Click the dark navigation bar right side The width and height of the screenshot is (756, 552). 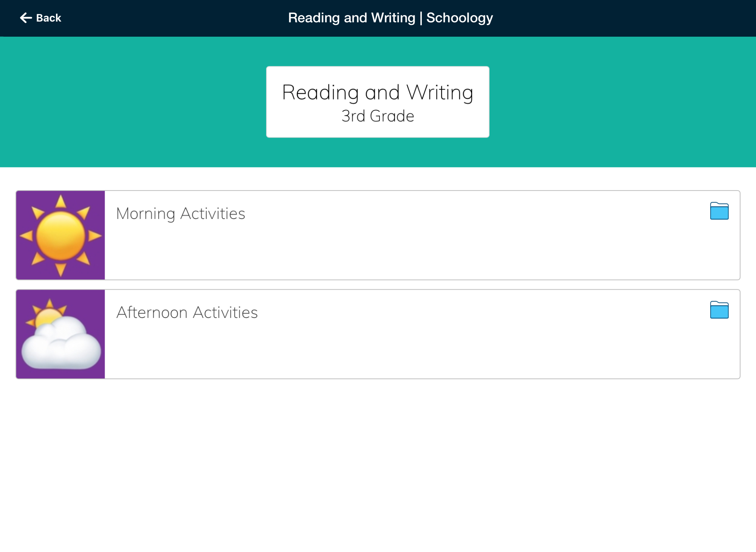[643, 18]
